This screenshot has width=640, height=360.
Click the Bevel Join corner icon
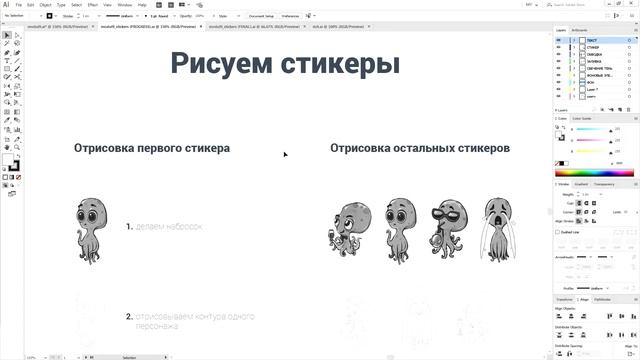(594, 212)
